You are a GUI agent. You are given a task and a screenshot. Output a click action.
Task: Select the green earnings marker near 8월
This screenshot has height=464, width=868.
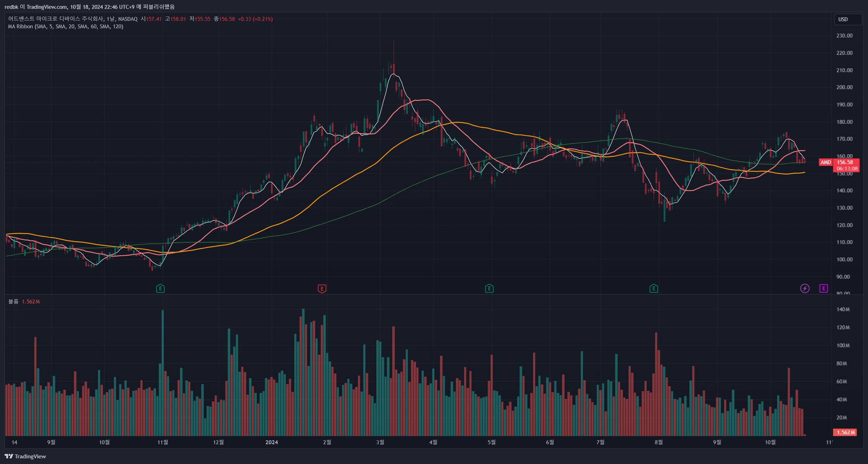pyautogui.click(x=653, y=288)
